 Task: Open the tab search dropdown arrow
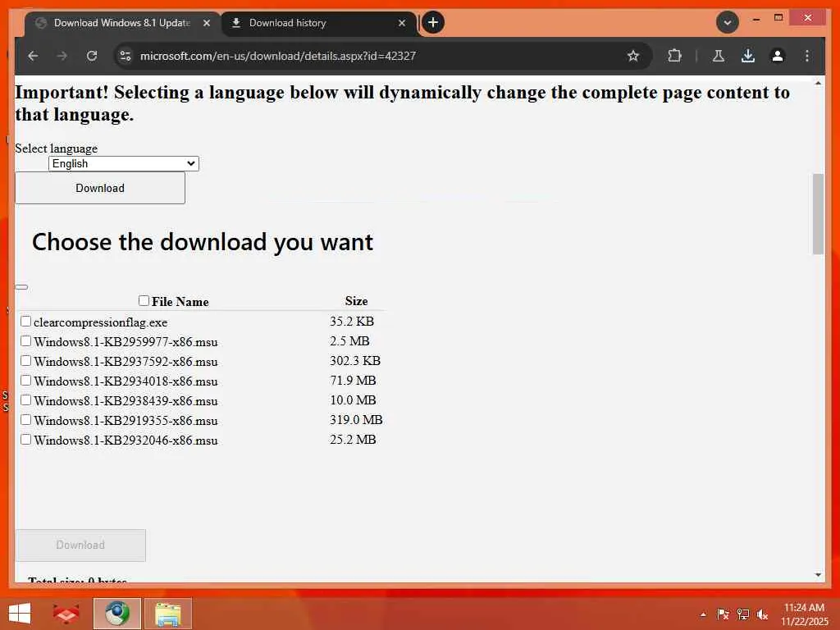(727, 22)
